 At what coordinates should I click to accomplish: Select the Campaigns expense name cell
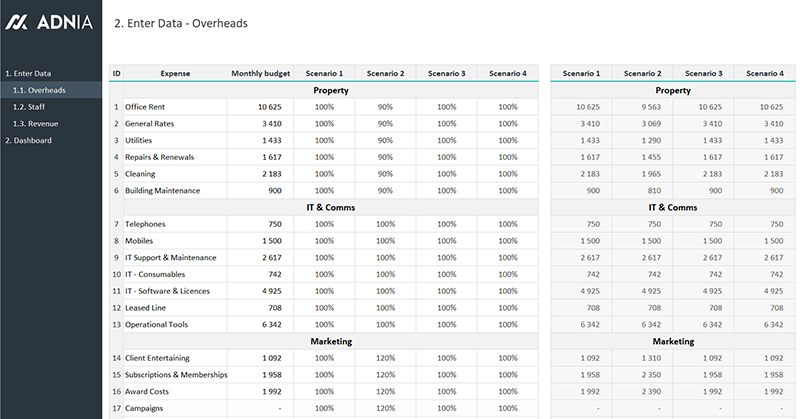(x=175, y=408)
